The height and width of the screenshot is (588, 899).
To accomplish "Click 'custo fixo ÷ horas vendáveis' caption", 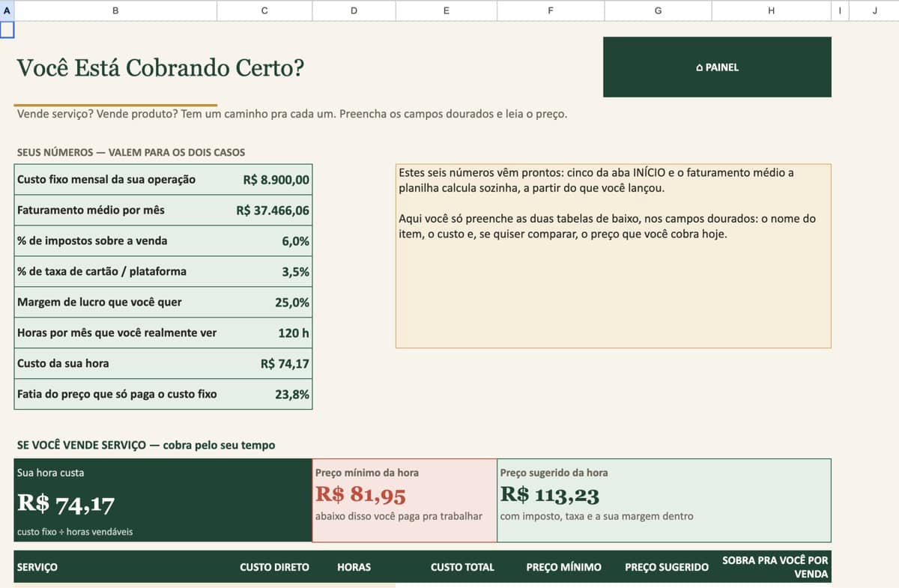I will 76,532.
